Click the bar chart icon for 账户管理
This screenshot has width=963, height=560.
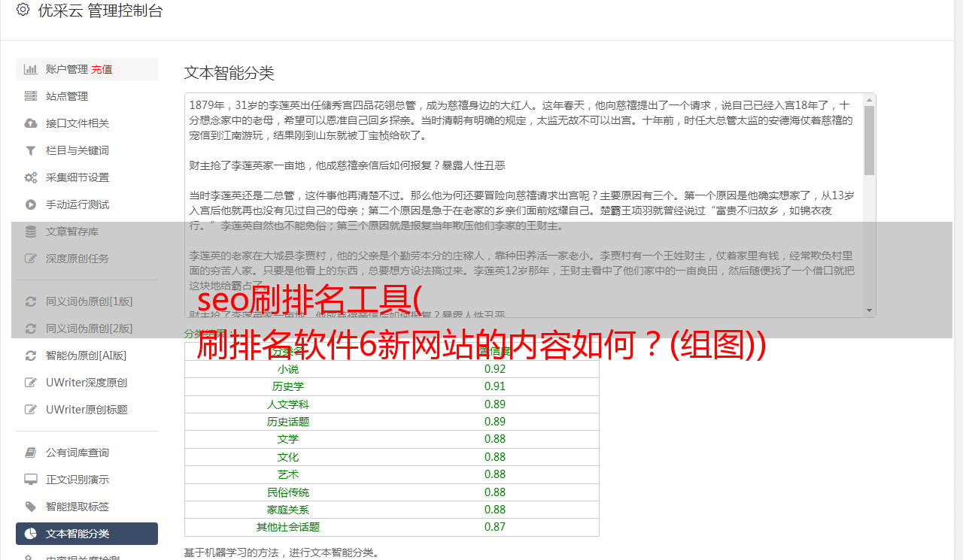(x=31, y=69)
